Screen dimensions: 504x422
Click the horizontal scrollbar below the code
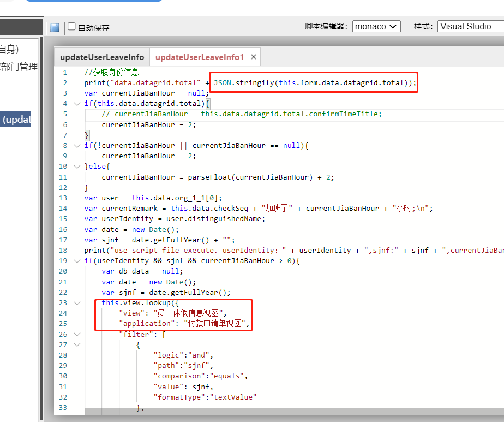click(x=294, y=412)
